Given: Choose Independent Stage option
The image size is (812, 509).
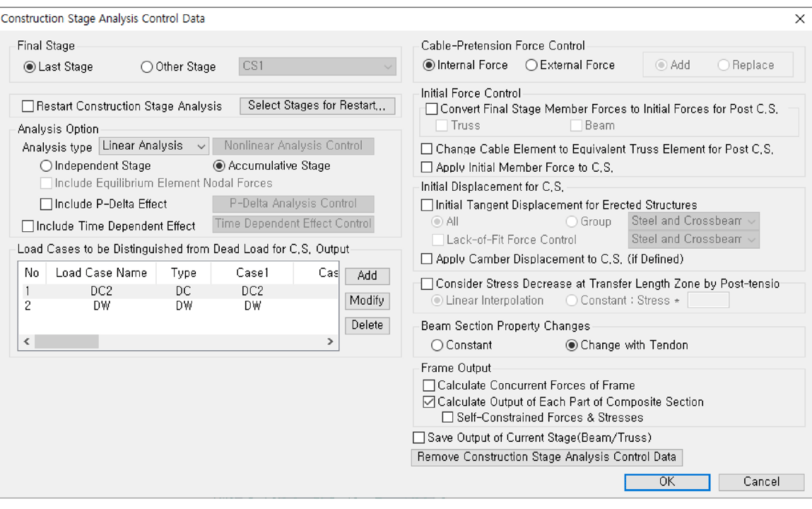Looking at the screenshot, I should (x=47, y=166).
